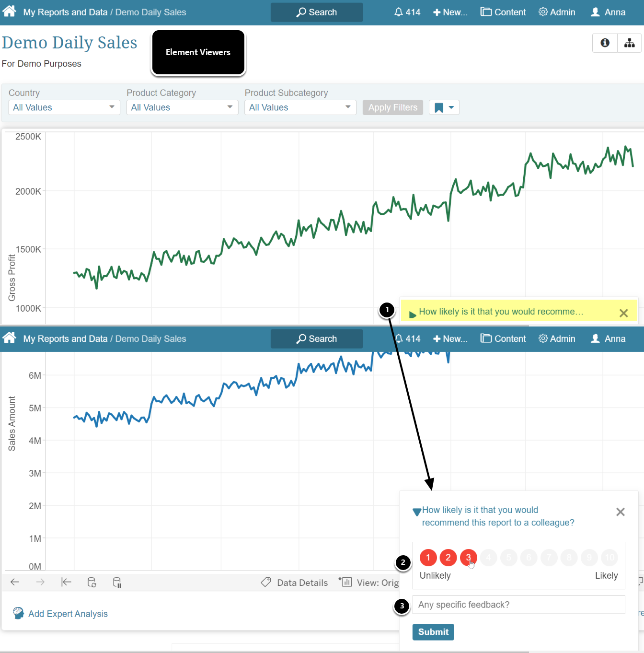
Task: Select rating 5 on the recommendation scale
Action: pyautogui.click(x=508, y=558)
